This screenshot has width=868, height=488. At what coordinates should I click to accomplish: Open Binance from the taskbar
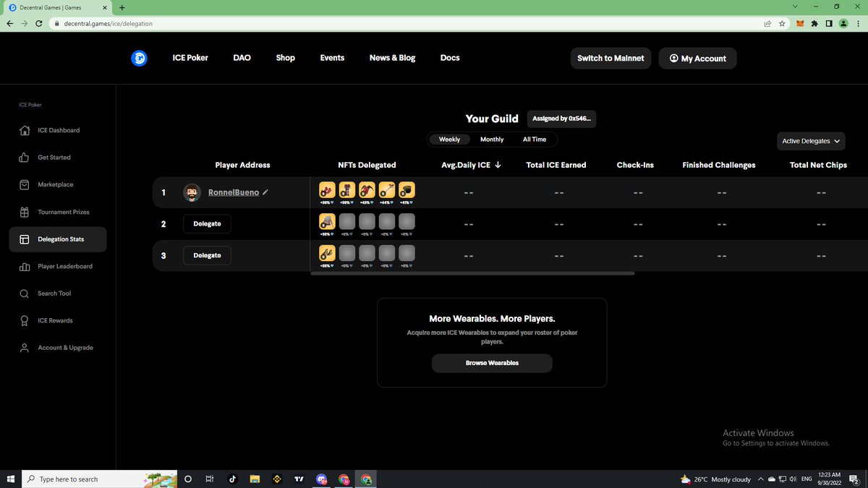(276, 479)
